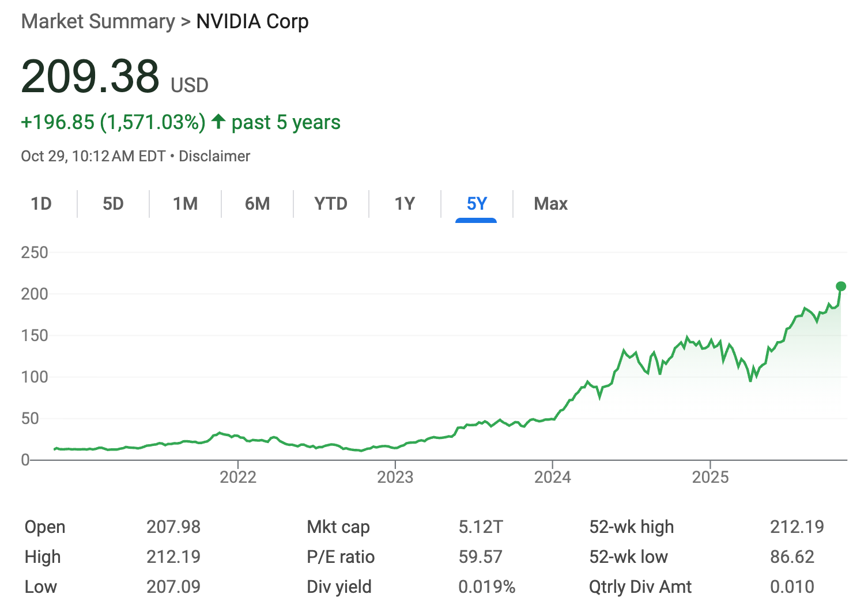Open the Disclaimer link
The width and height of the screenshot is (868, 613).
pyautogui.click(x=214, y=156)
